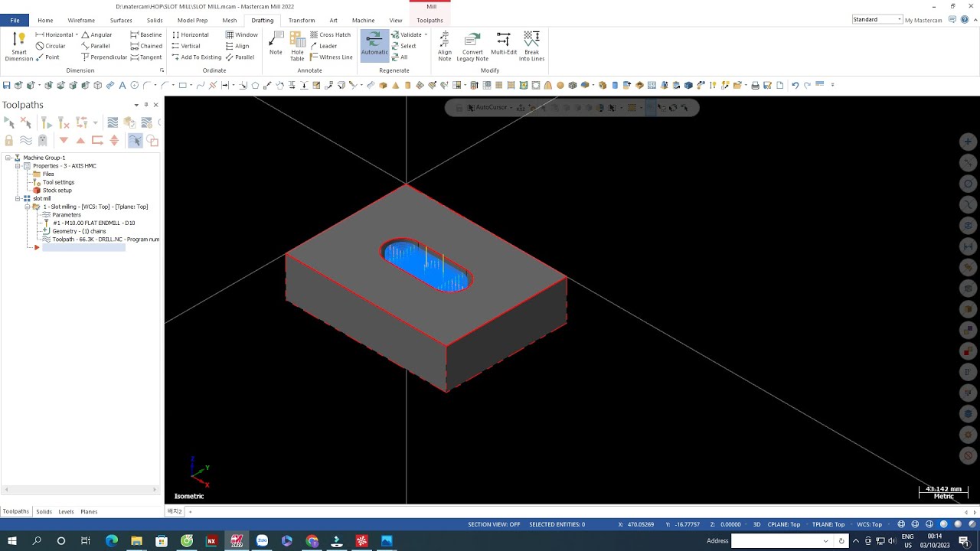Click SECTION VIEW: OFF status toggle
This screenshot has height=551, width=980.
tap(494, 524)
